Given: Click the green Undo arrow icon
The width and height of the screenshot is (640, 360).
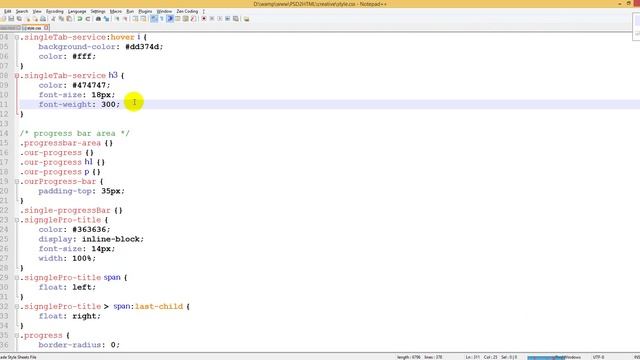Looking at the screenshot, I should pos(80,19).
